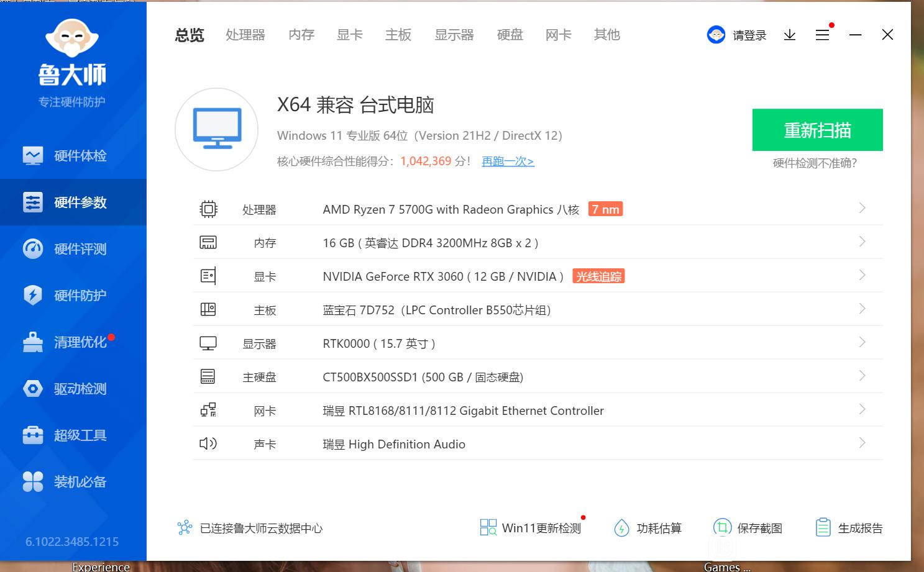Expand the 主板 row chevron
This screenshot has width=924, height=572.
862,309
